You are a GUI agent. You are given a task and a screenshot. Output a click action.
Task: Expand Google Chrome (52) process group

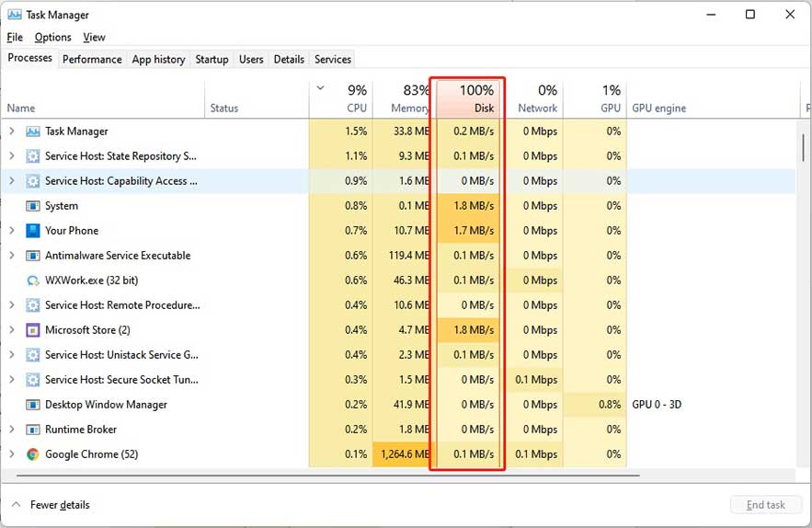[x=12, y=454]
